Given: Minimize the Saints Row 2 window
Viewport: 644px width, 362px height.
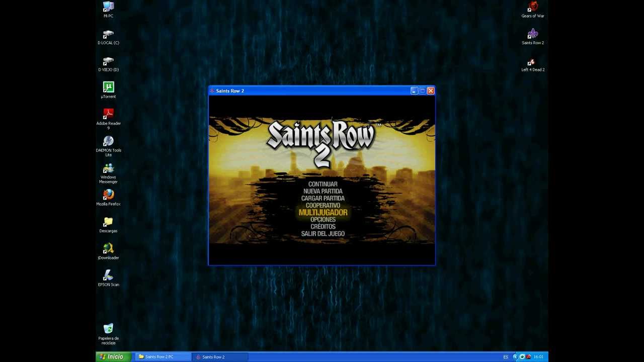Looking at the screenshot, I should tap(414, 91).
